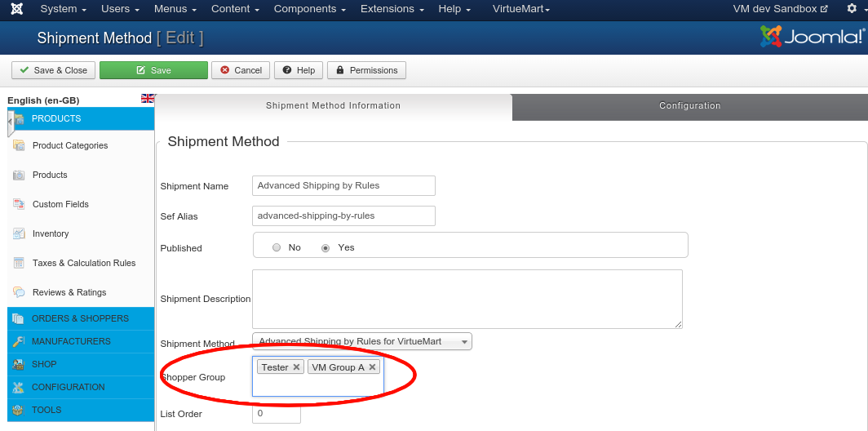Remove the VM Group A tag
Image resolution: width=868 pixels, height=431 pixels.
pos(372,367)
